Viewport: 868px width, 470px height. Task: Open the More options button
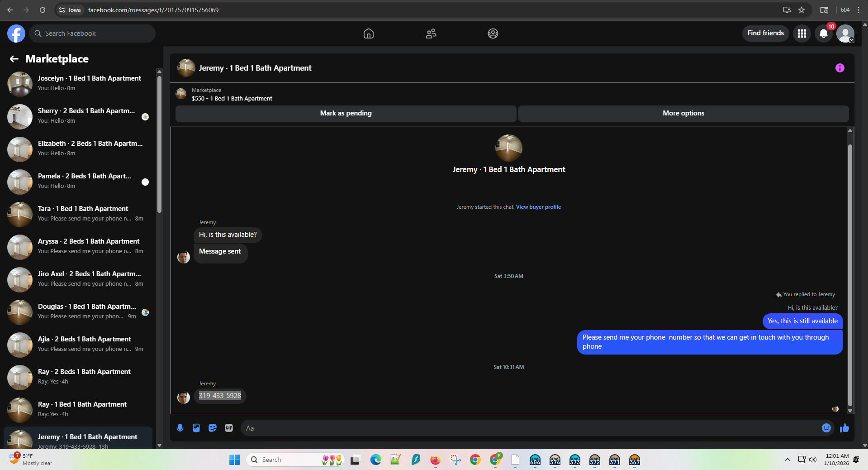683,113
